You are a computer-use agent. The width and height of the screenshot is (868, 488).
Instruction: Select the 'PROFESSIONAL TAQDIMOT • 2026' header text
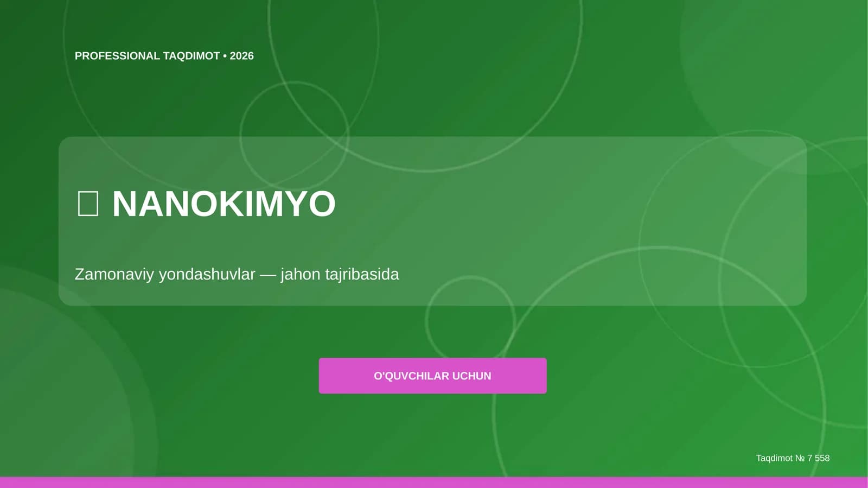(164, 56)
